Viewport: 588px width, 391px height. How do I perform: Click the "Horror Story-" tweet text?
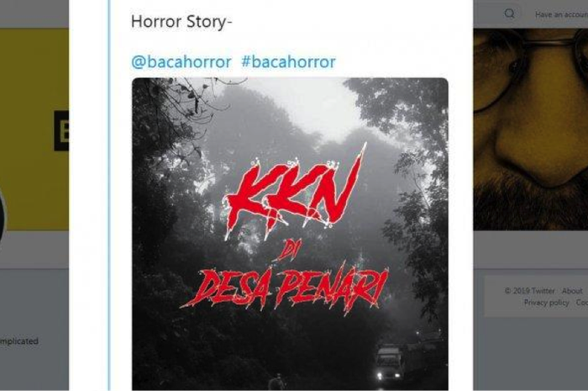pos(181,22)
